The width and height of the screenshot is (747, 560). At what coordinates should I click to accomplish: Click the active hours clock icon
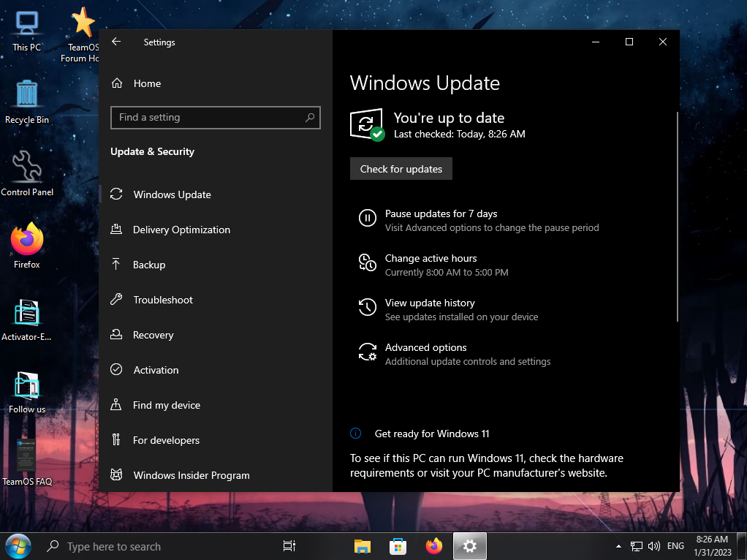(368, 262)
